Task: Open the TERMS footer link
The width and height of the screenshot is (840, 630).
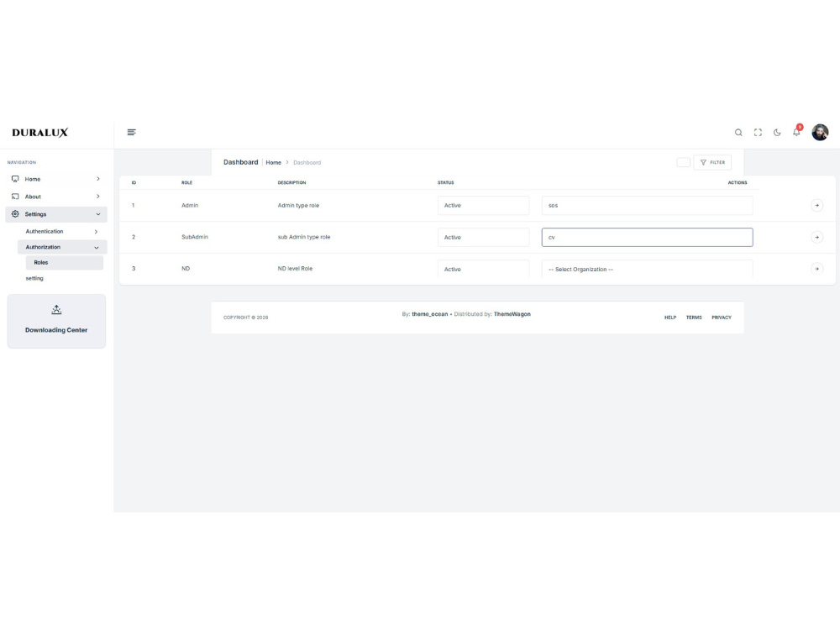Action: pyautogui.click(x=694, y=318)
